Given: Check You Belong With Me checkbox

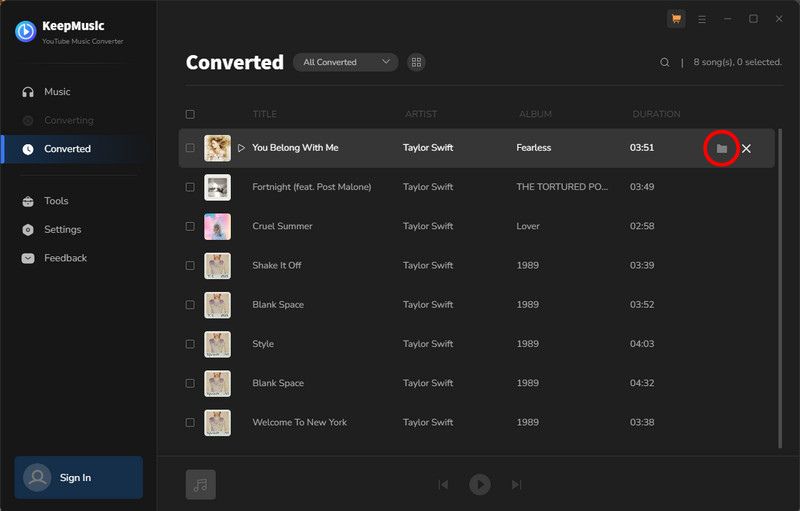Looking at the screenshot, I should [190, 148].
